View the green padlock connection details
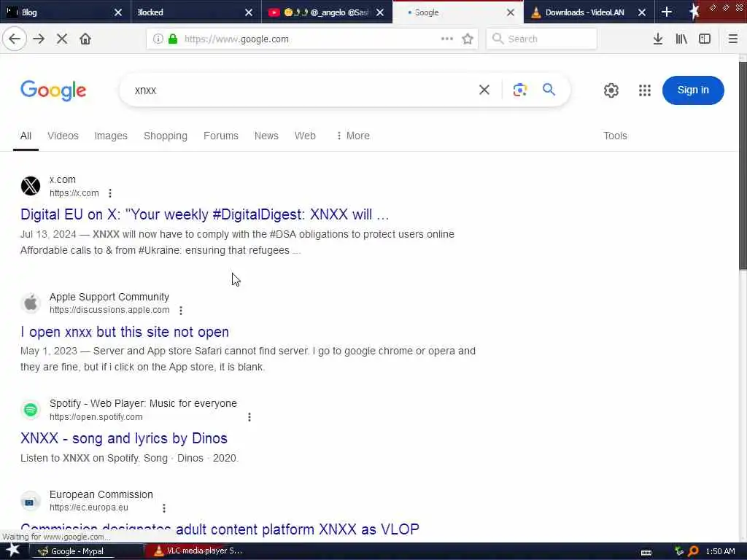Screen dimensions: 747x560 tap(173, 39)
